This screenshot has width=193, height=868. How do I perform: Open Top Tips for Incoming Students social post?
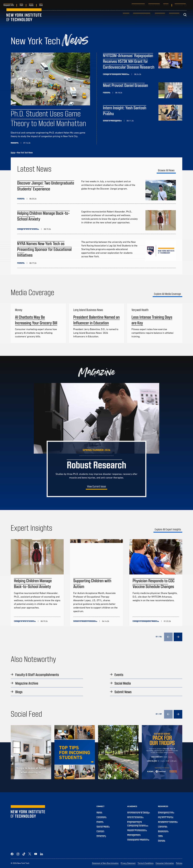click(x=75, y=752)
